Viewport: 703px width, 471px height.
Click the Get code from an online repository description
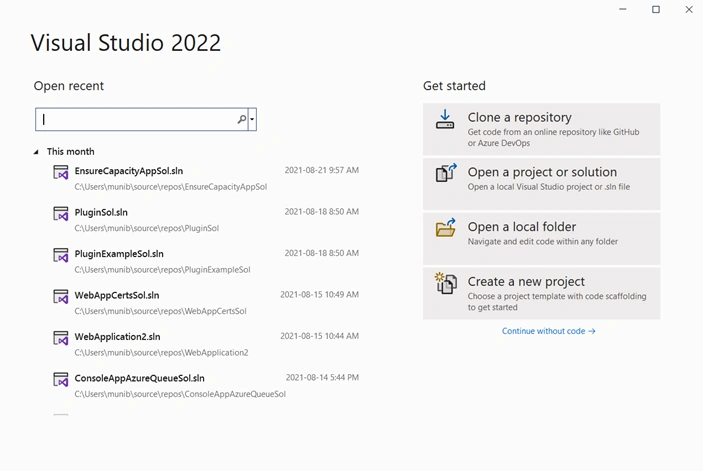pos(553,138)
